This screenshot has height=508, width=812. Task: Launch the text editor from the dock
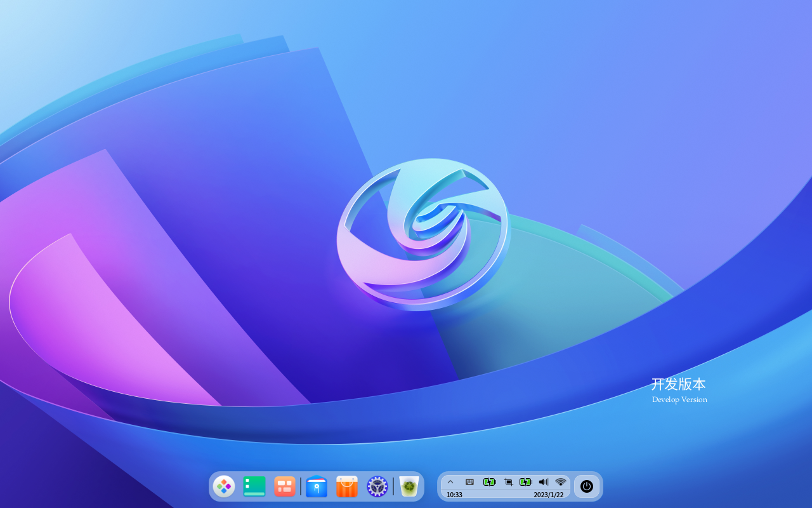pos(254,486)
